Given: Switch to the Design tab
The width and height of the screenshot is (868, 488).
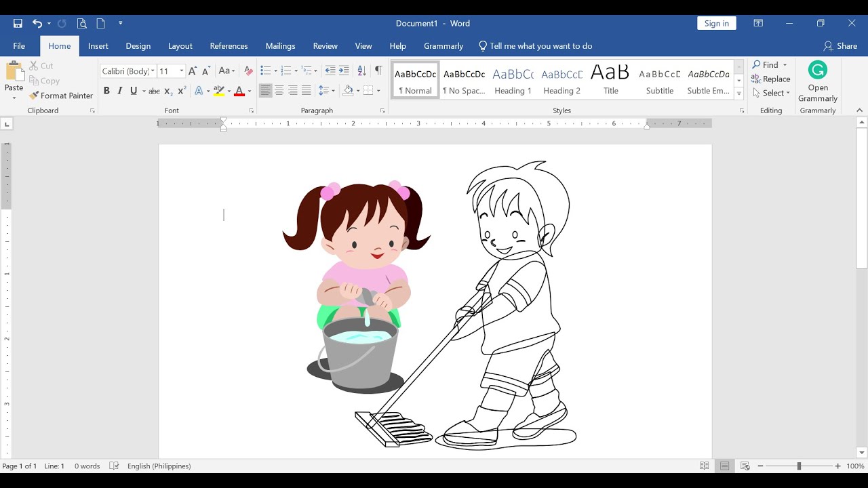Looking at the screenshot, I should [x=138, y=46].
